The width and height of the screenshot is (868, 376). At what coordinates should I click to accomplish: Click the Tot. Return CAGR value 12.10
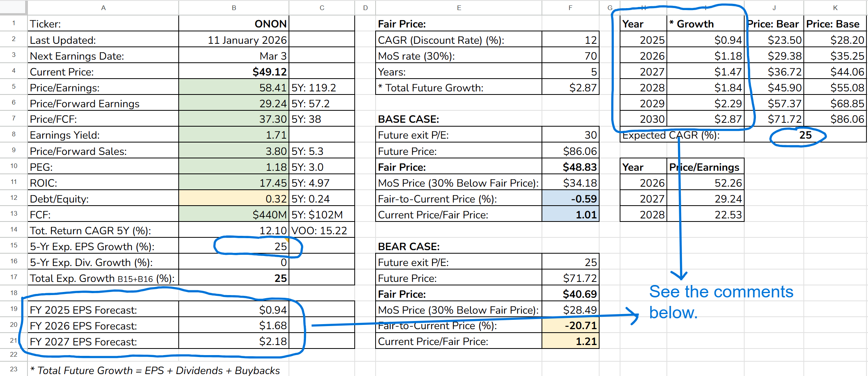click(x=234, y=230)
